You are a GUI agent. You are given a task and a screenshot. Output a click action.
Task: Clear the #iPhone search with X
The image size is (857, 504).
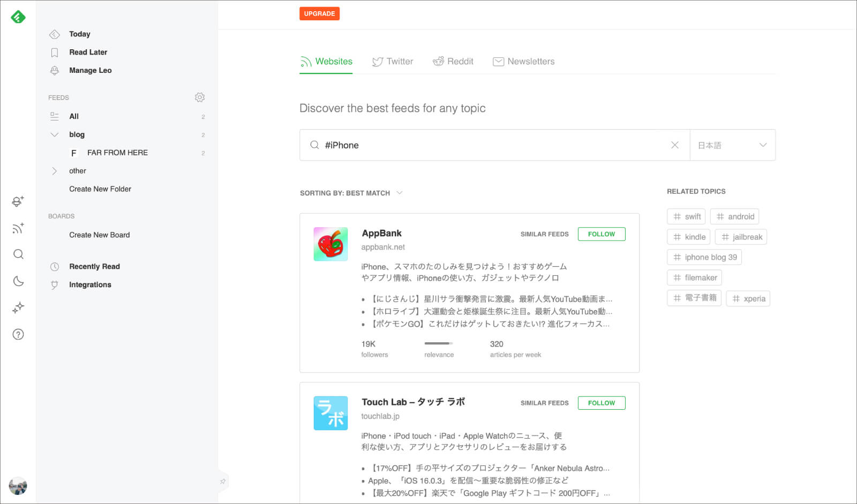(x=675, y=145)
